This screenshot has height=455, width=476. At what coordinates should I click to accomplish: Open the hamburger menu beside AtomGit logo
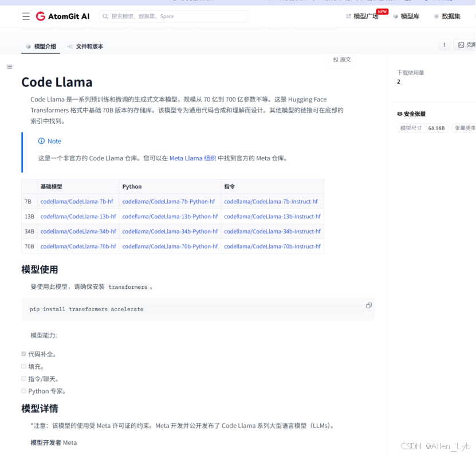click(26, 16)
